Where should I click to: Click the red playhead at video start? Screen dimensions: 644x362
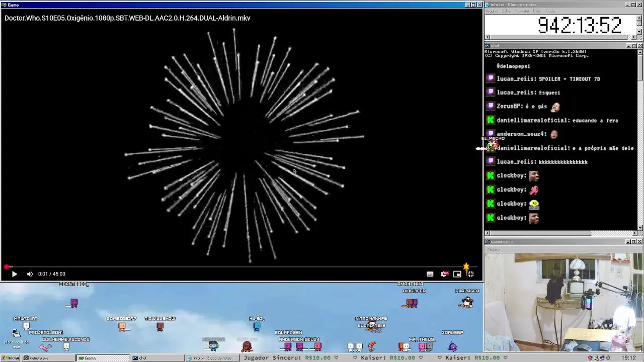(6, 267)
